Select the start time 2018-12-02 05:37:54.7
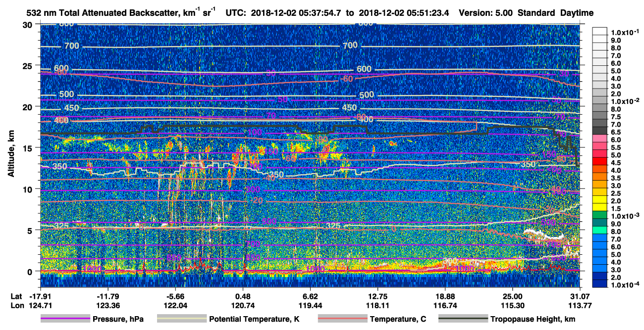This screenshot has height=330, width=644. pos(299,13)
